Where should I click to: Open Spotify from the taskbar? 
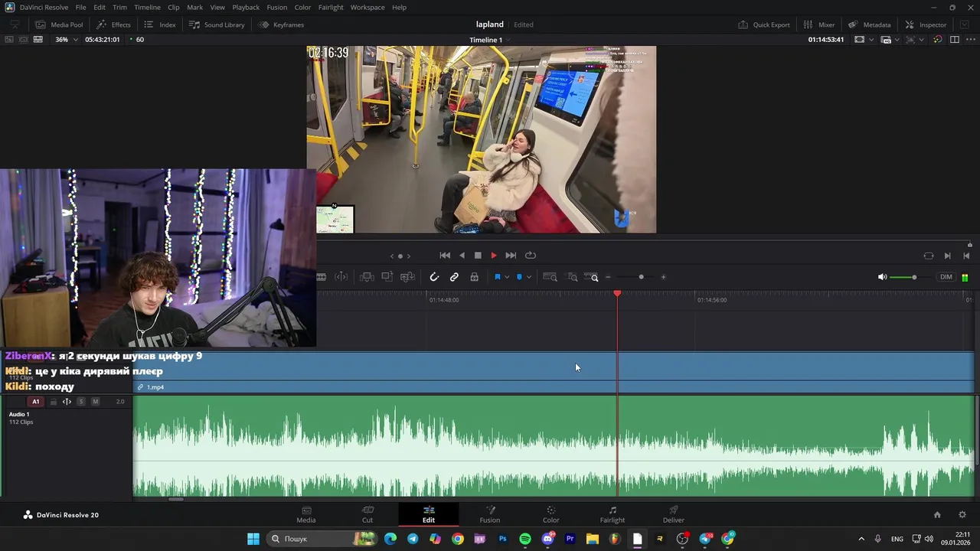coord(525,539)
